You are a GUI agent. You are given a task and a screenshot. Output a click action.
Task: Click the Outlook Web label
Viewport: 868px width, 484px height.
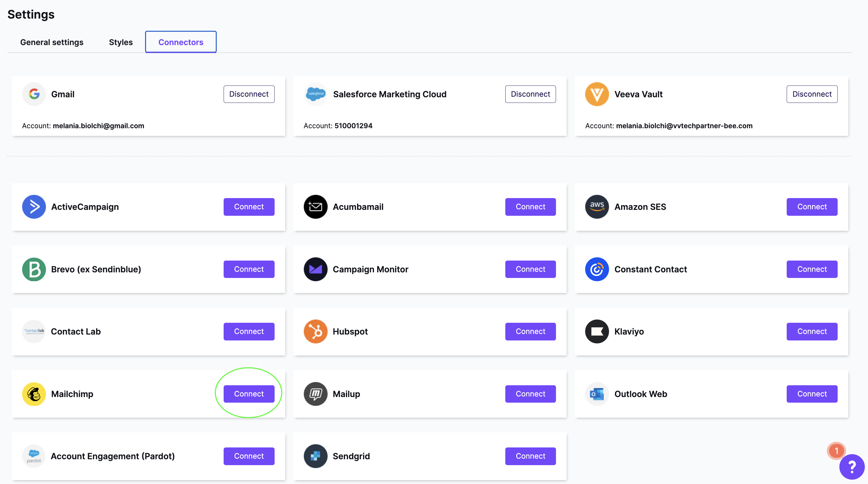(x=641, y=394)
